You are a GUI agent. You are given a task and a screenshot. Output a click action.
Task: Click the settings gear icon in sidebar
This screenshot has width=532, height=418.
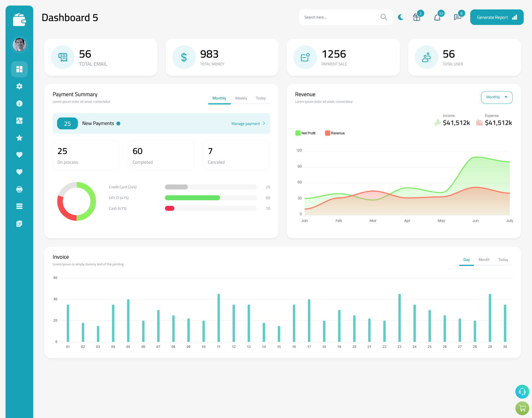coord(19,86)
